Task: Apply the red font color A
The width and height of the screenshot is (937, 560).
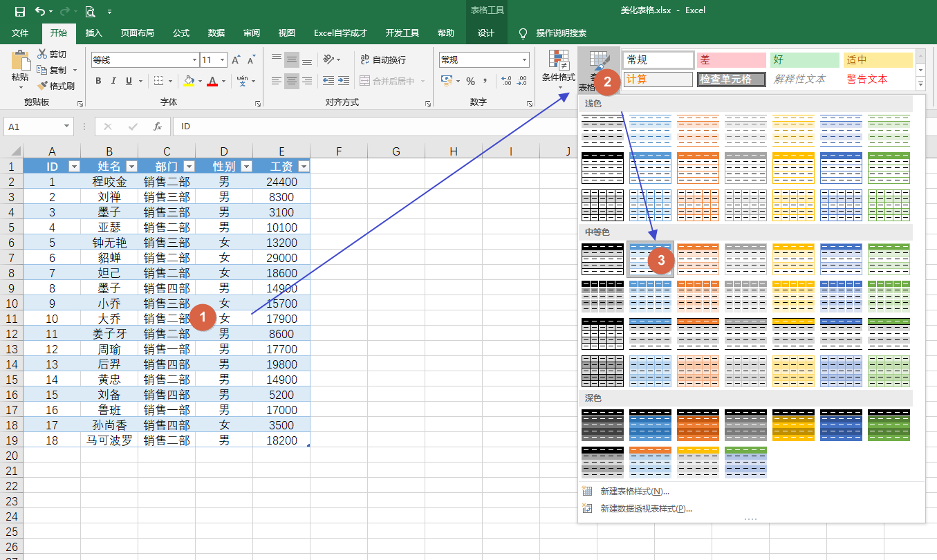Action: click(213, 81)
